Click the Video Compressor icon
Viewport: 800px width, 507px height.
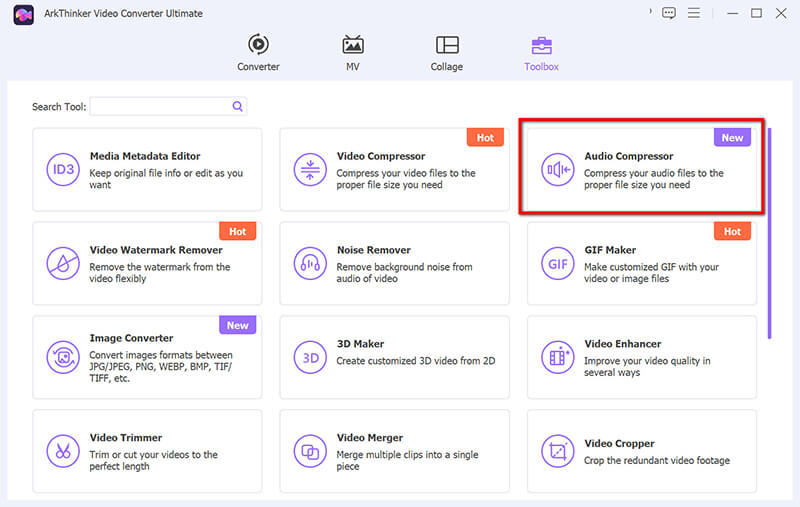coord(310,169)
